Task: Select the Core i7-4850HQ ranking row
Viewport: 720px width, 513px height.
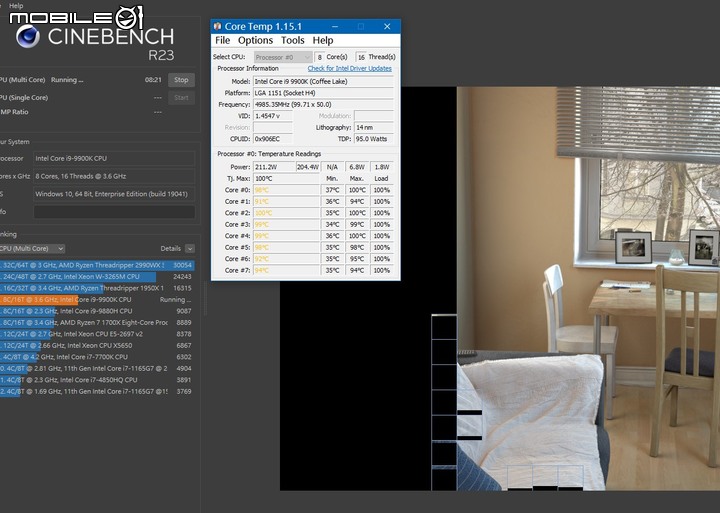Action: click(97, 380)
